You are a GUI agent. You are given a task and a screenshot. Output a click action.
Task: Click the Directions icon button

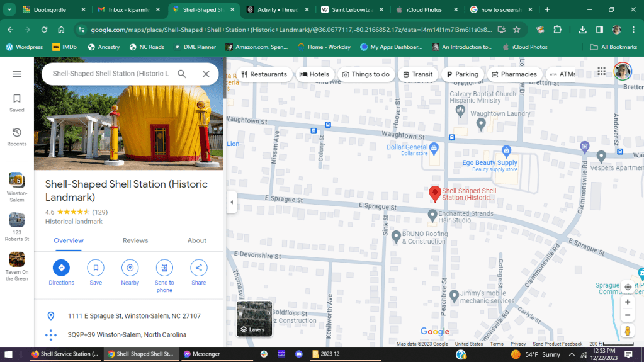[61, 268]
